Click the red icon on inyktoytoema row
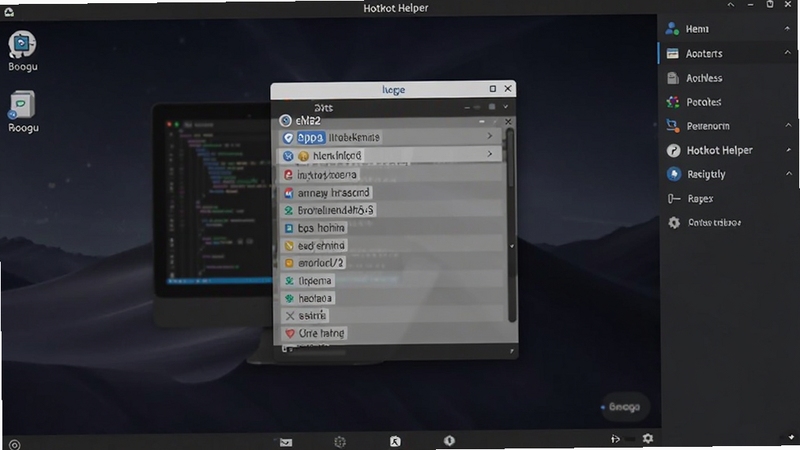This screenshot has width=800, height=450. pos(288,174)
